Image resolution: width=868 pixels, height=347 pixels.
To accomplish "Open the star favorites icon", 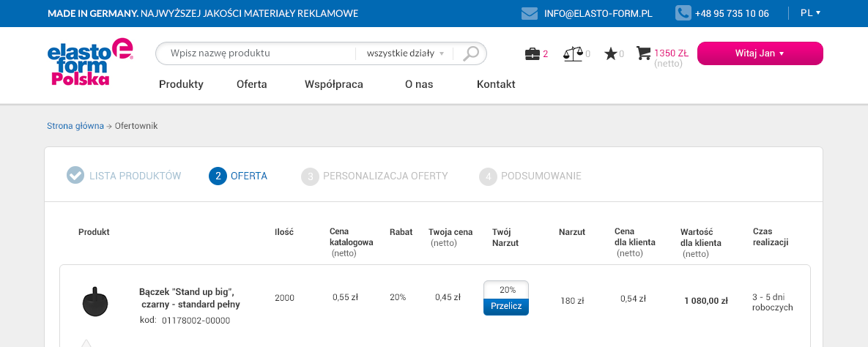I will click(611, 53).
